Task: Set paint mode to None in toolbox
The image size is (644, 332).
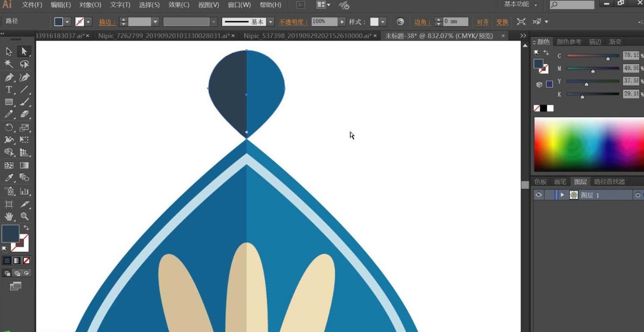Action: (27, 261)
